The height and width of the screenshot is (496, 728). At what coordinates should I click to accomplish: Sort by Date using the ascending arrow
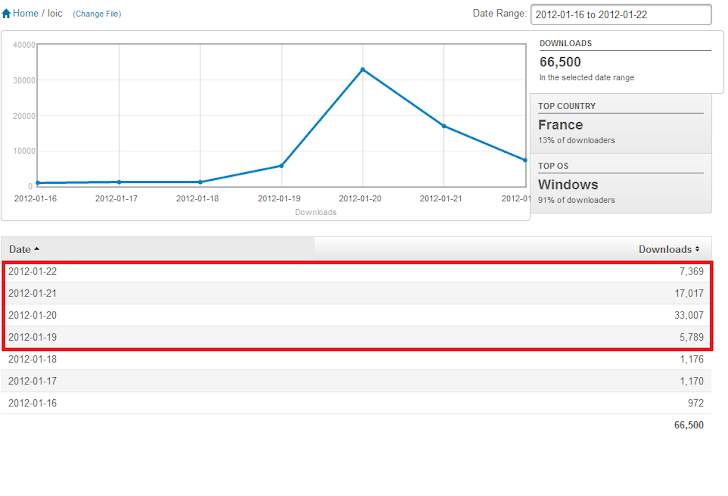37,249
